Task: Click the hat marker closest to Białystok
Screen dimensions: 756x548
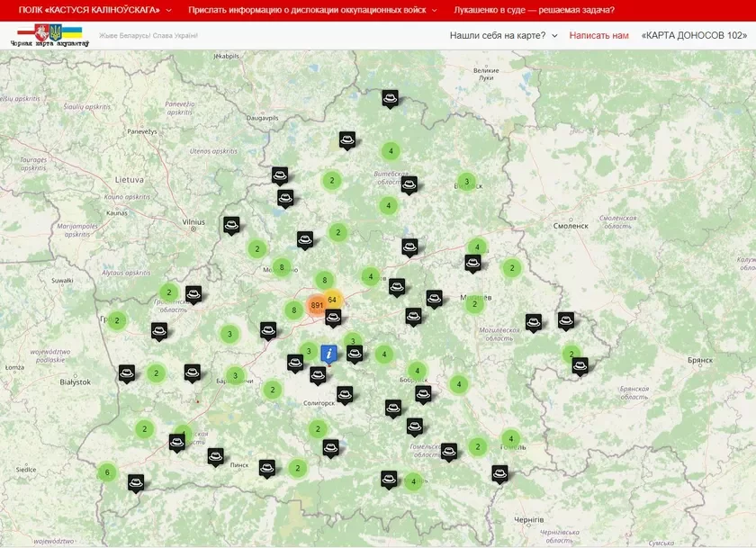Action: pyautogui.click(x=127, y=373)
